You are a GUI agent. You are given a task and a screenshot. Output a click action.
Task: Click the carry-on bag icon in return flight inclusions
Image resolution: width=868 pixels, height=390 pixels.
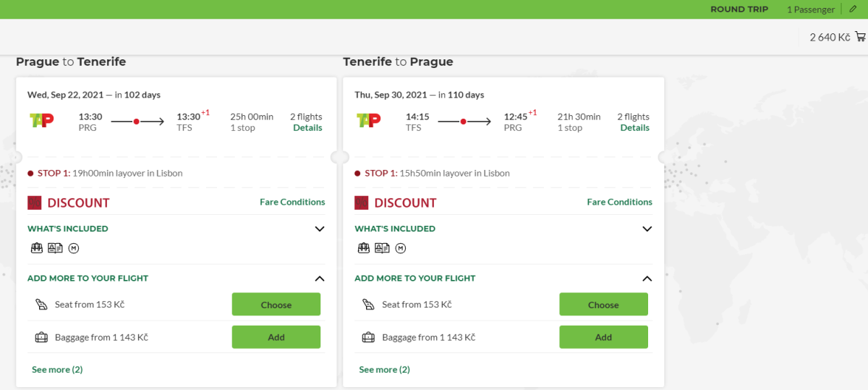364,248
